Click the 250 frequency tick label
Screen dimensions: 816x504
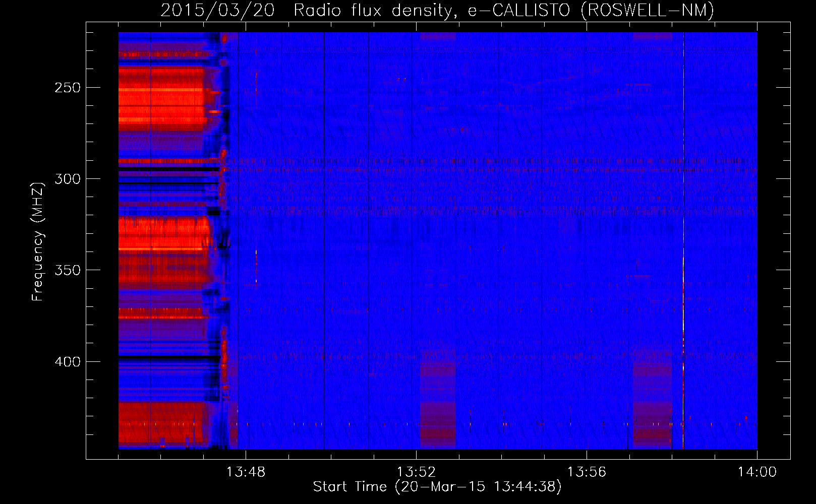point(68,88)
